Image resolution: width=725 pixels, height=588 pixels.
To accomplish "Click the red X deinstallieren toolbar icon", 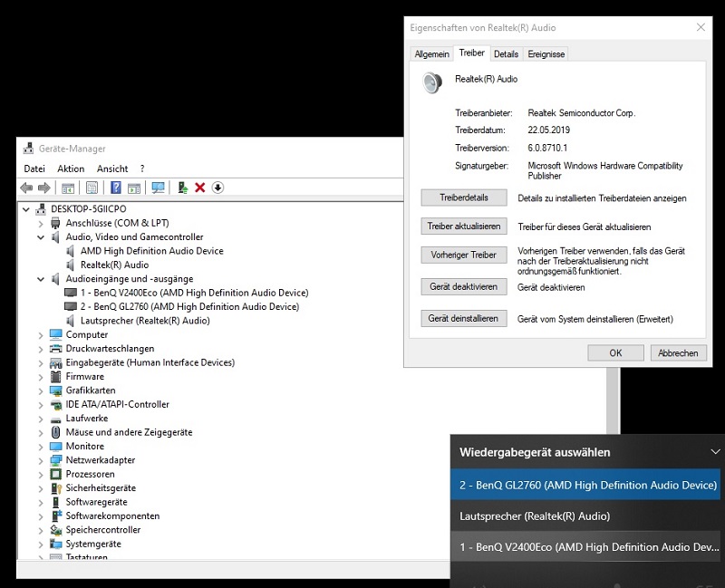I will coord(198,188).
